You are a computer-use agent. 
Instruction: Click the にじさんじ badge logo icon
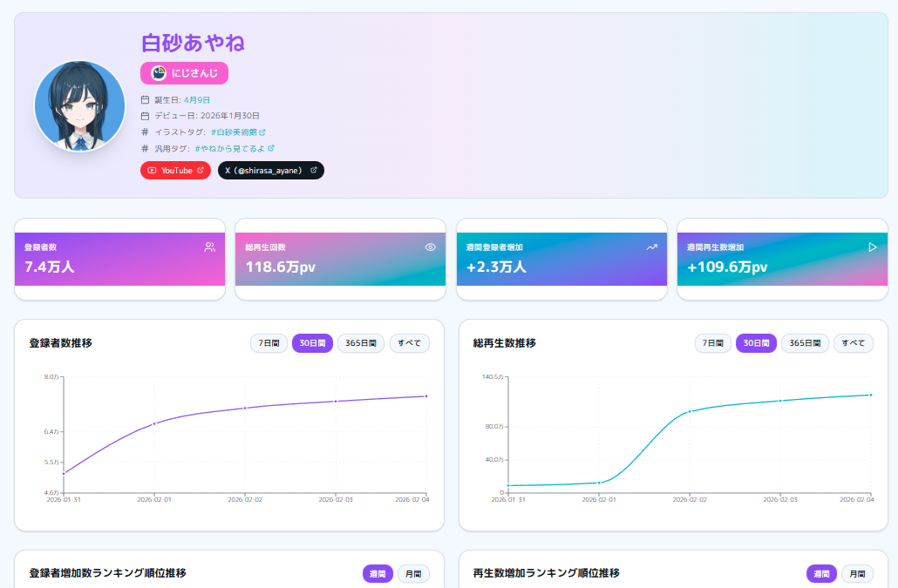[x=157, y=73]
